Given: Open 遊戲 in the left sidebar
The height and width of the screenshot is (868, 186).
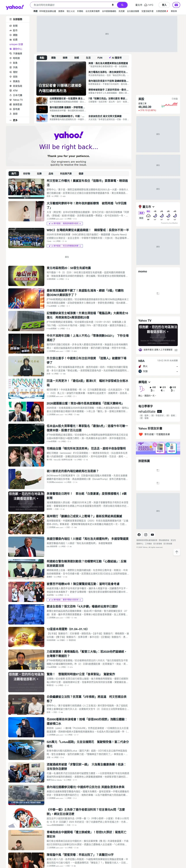Looking at the screenshot, I should [x=13, y=114].
